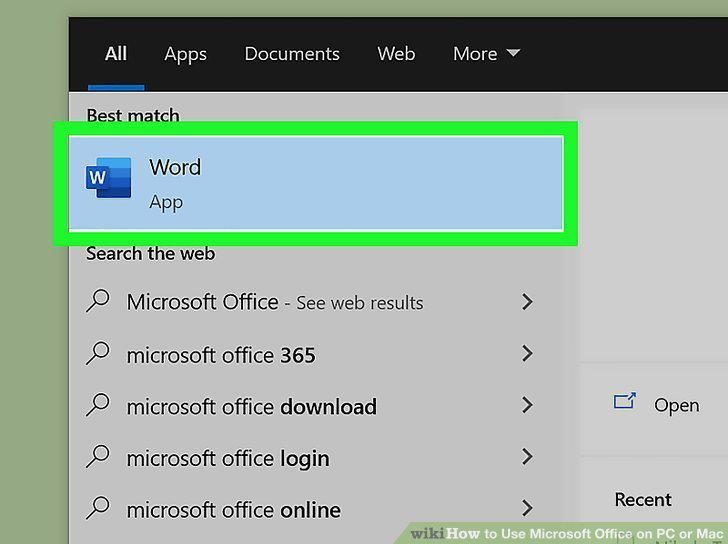
Task: Open the More dropdown menu
Action: pyautogui.click(x=486, y=54)
